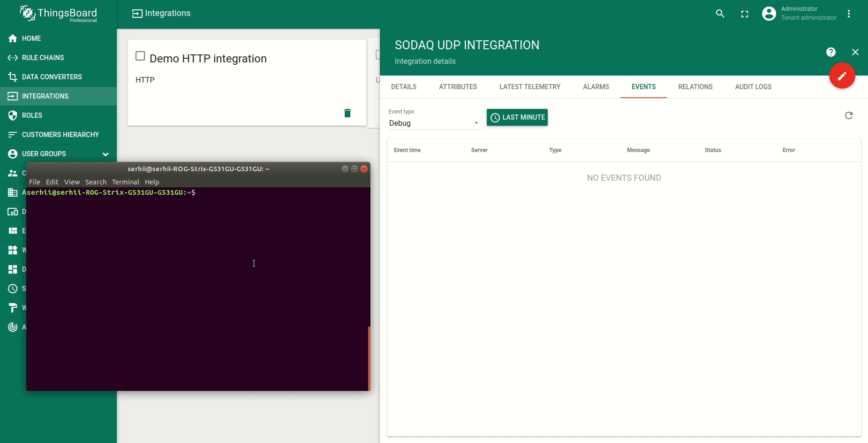Check the Demo HTTP integration checkbox
This screenshot has width=868, height=443.
click(140, 56)
